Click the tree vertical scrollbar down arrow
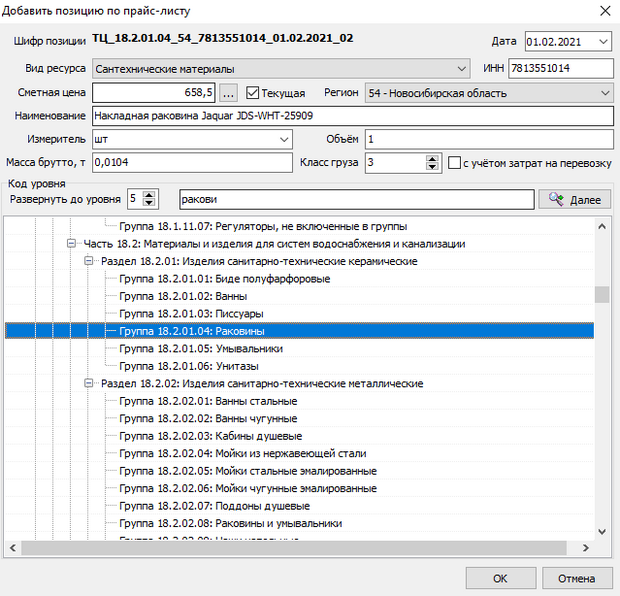Screen dimensions: 620x596 pyautogui.click(x=602, y=532)
